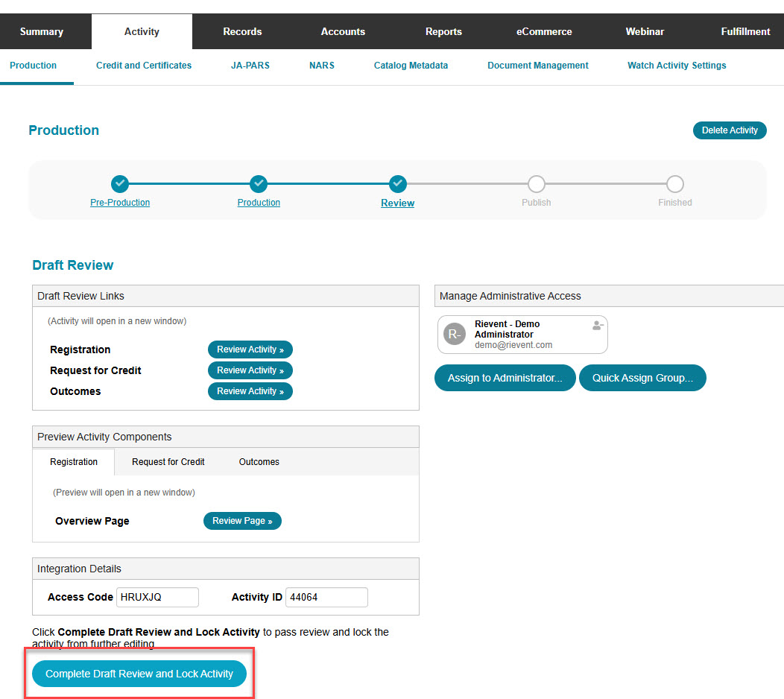Open the Catalog Metadata sub-tab

point(411,66)
